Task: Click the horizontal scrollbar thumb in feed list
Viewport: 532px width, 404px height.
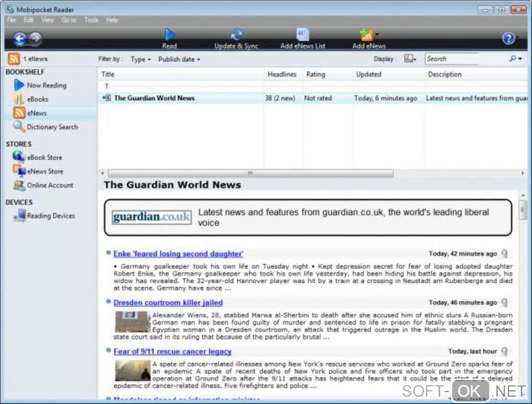Action: (251, 173)
